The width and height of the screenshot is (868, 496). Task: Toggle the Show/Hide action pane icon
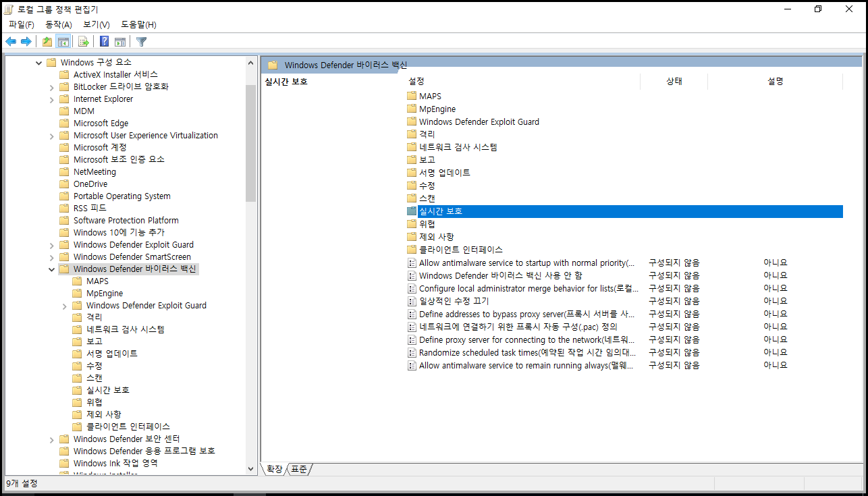coord(120,42)
